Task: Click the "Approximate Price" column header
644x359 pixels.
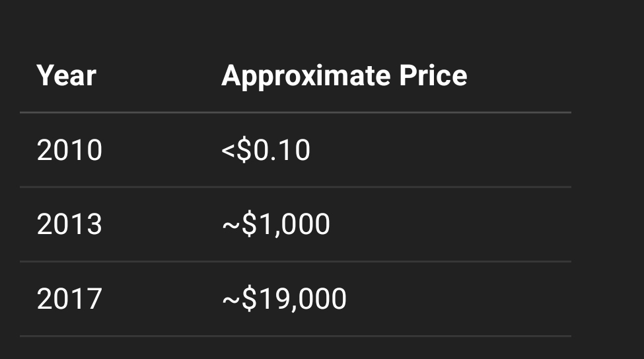Action: (x=344, y=76)
